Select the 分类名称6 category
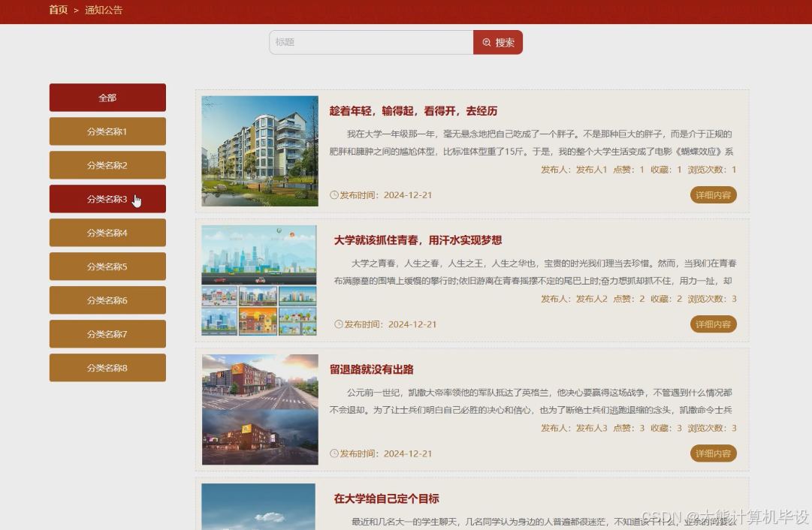 pyautogui.click(x=107, y=300)
